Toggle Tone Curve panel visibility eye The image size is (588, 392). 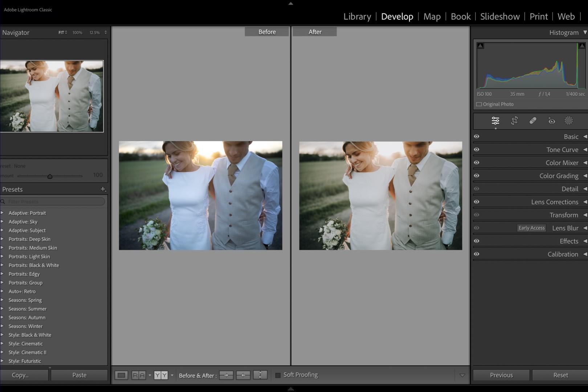point(477,150)
